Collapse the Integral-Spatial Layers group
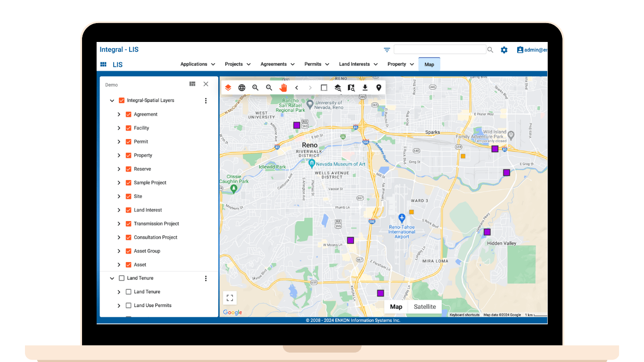Viewport: 644px width, 362px height. click(x=112, y=101)
